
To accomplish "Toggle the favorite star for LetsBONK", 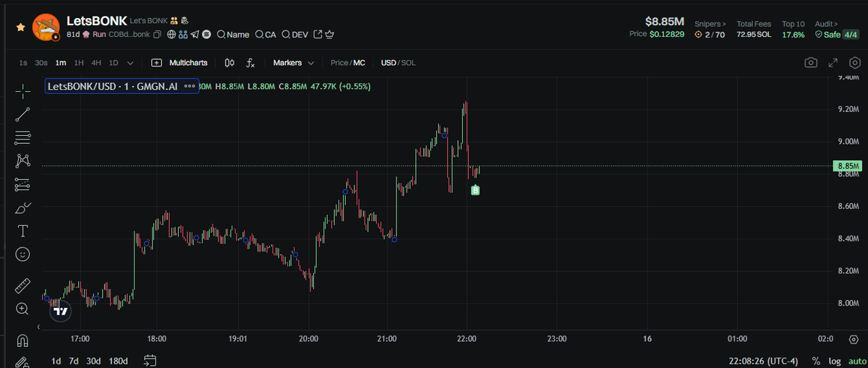I will tap(20, 27).
